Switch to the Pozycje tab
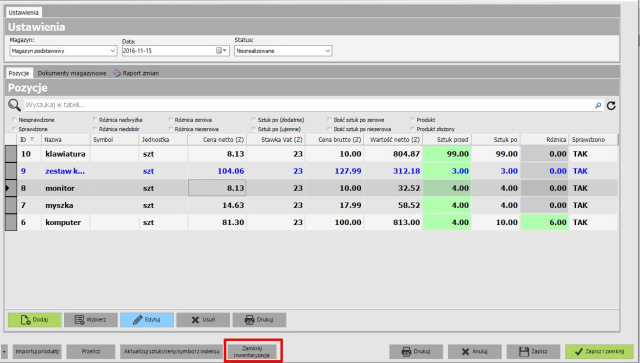640x363 pixels. click(x=19, y=73)
